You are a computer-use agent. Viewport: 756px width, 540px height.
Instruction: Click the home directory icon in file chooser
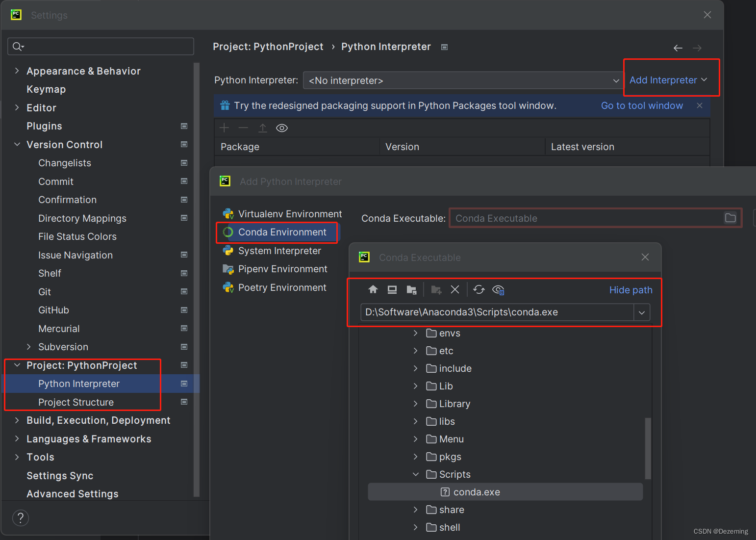point(373,289)
